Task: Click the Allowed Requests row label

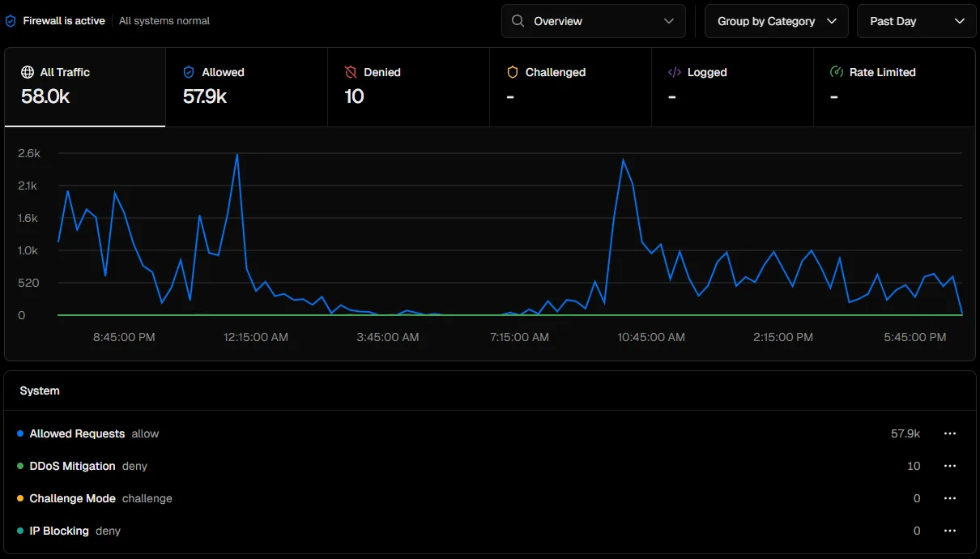Action: [x=77, y=433]
